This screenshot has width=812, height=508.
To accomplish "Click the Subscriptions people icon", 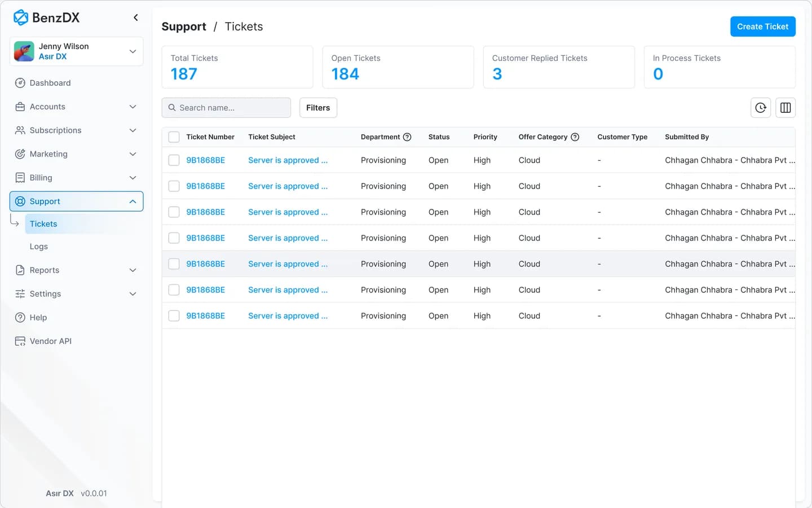I will pyautogui.click(x=20, y=130).
